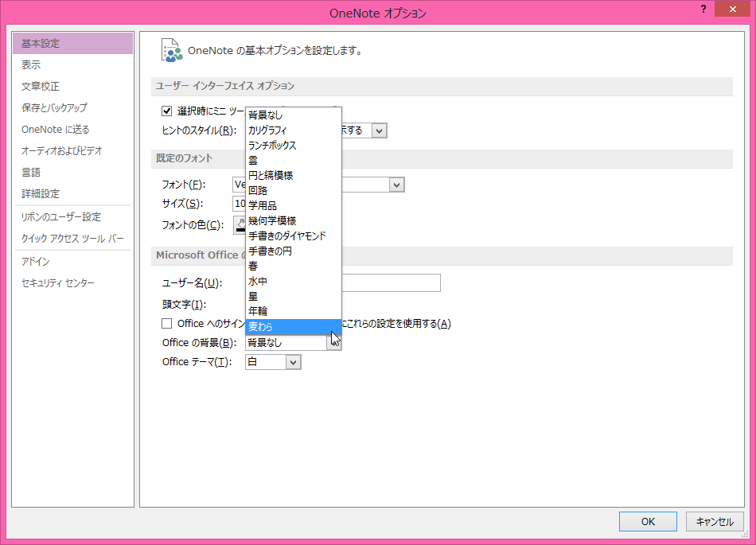Click the ユーザー名 text field

[391, 283]
